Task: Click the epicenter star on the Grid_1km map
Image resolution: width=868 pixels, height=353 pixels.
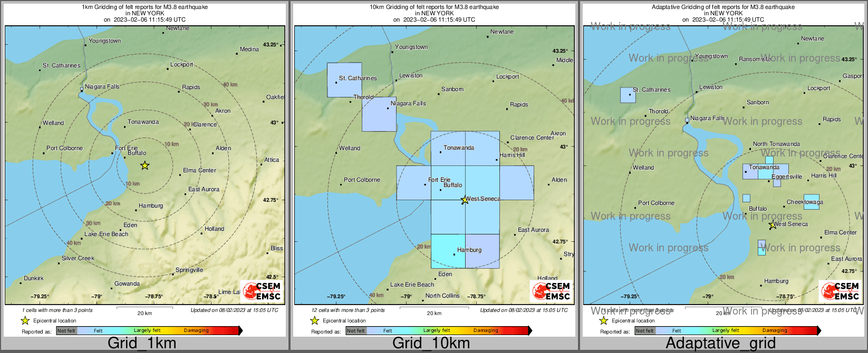Action: (x=144, y=165)
